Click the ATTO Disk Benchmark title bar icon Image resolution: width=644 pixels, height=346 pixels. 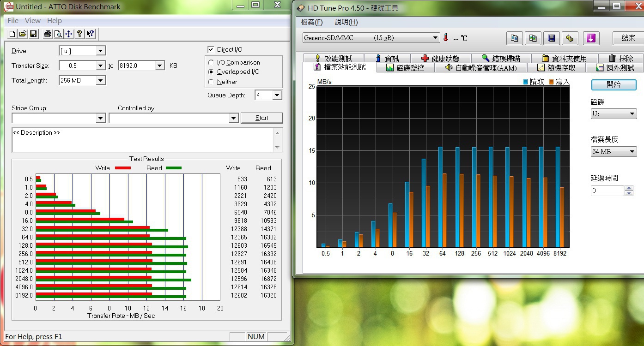point(9,6)
